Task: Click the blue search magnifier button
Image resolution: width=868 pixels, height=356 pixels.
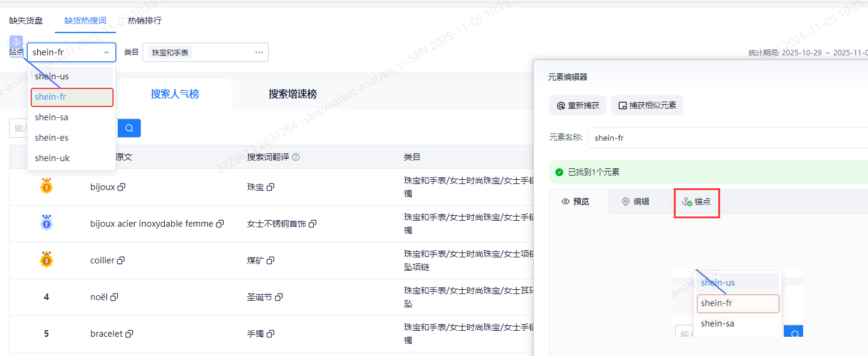Action: pyautogui.click(x=129, y=128)
